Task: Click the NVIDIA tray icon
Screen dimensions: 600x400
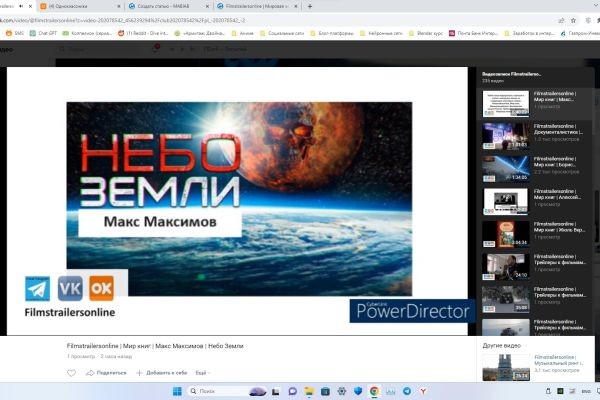Action: pos(560,391)
